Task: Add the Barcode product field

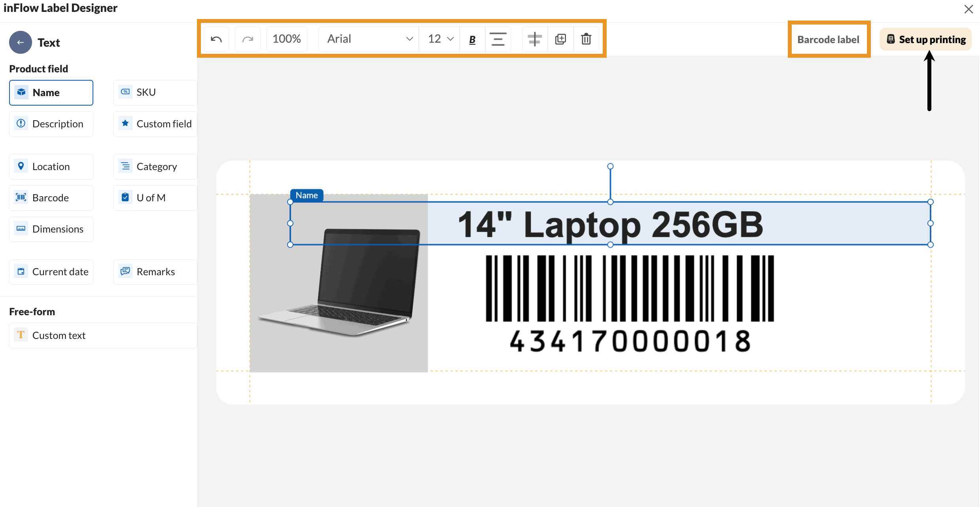Action: [51, 198]
